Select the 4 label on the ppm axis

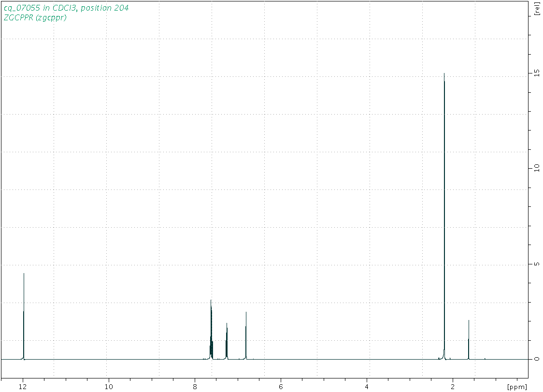pyautogui.click(x=367, y=386)
